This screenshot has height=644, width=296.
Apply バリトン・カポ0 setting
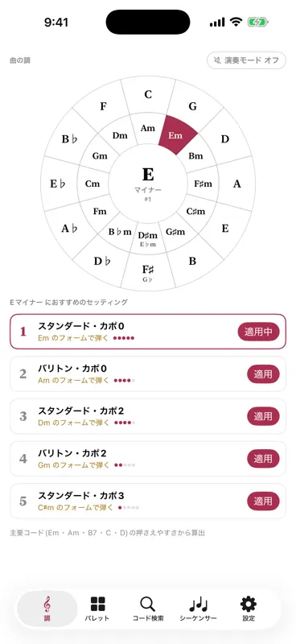[x=263, y=374]
